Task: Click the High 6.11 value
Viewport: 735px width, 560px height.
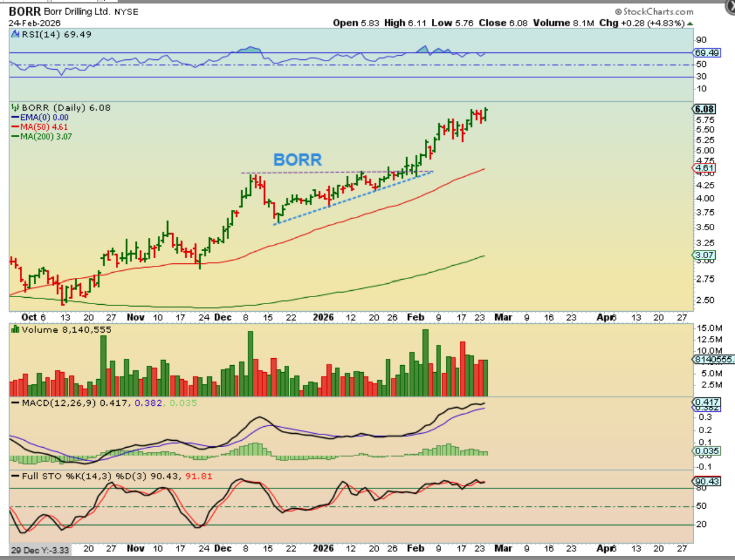Action: [406, 23]
